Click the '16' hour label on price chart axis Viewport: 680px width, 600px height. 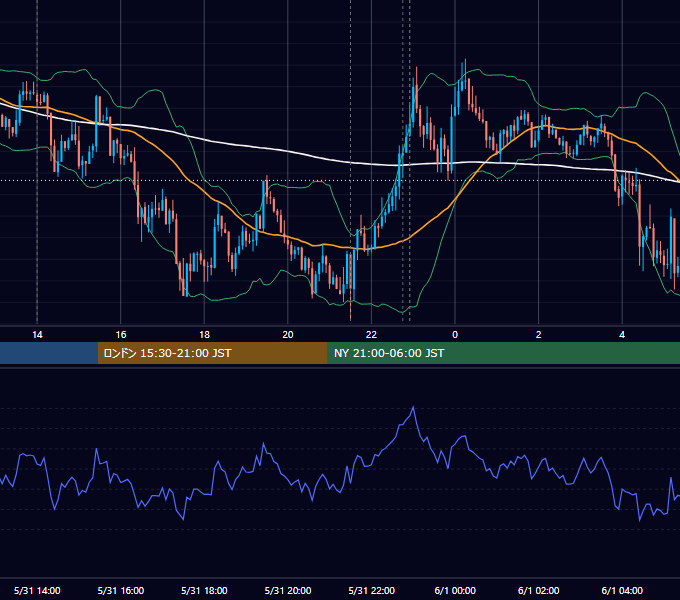point(121,335)
